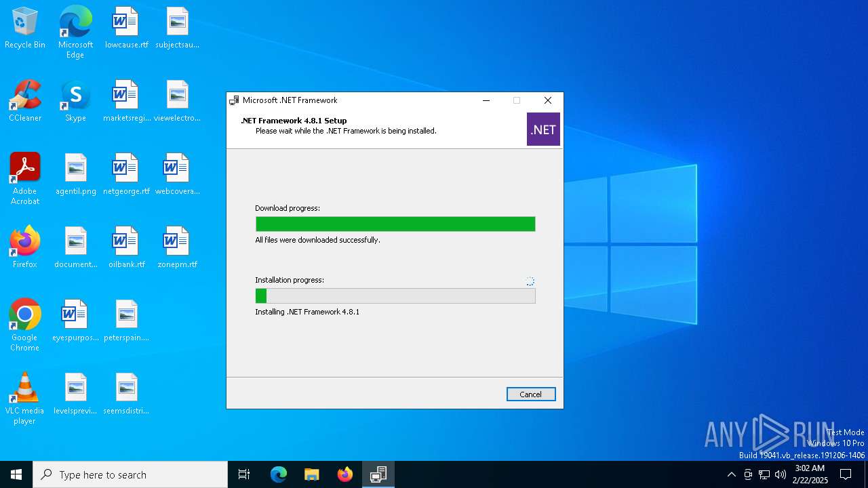
Task: Select the VLC media player shortcut
Action: 25,399
